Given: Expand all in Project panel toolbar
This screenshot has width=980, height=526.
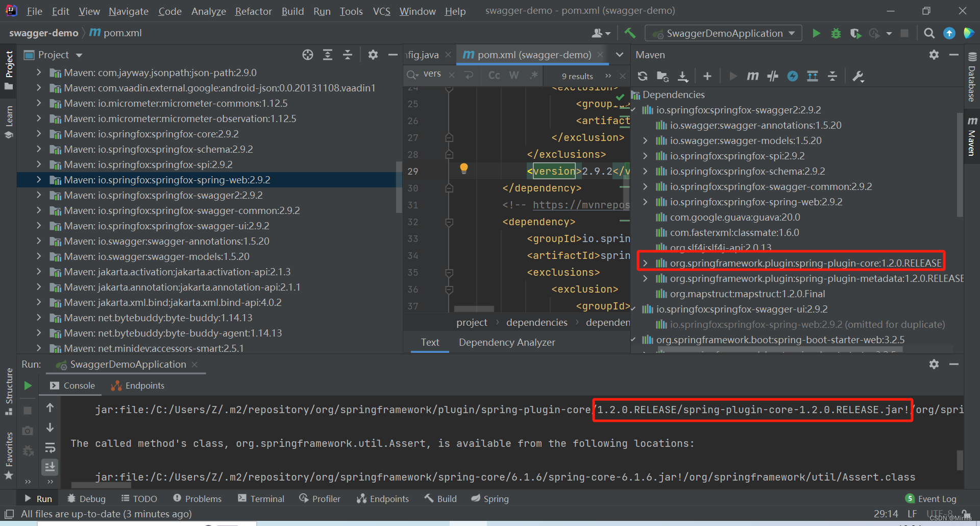Looking at the screenshot, I should [328, 55].
